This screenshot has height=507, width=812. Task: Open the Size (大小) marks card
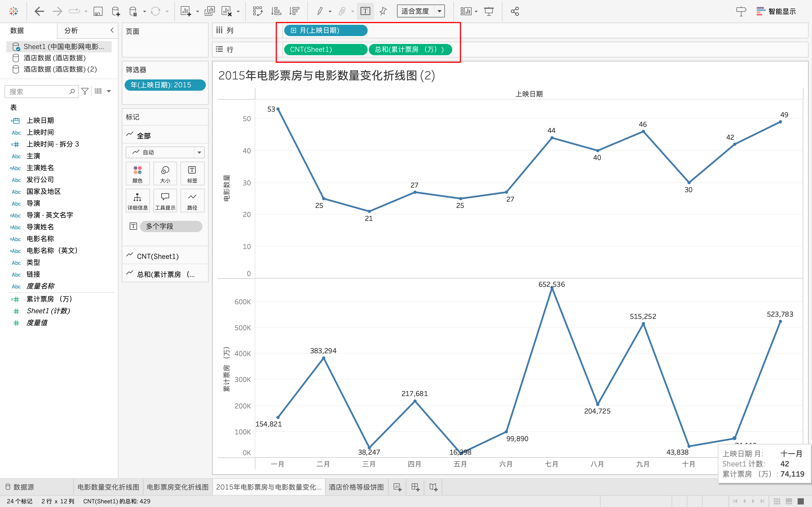(165, 173)
